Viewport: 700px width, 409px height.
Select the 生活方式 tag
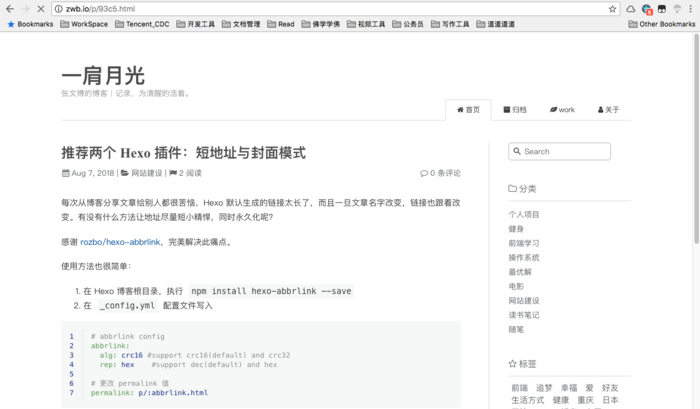point(528,400)
